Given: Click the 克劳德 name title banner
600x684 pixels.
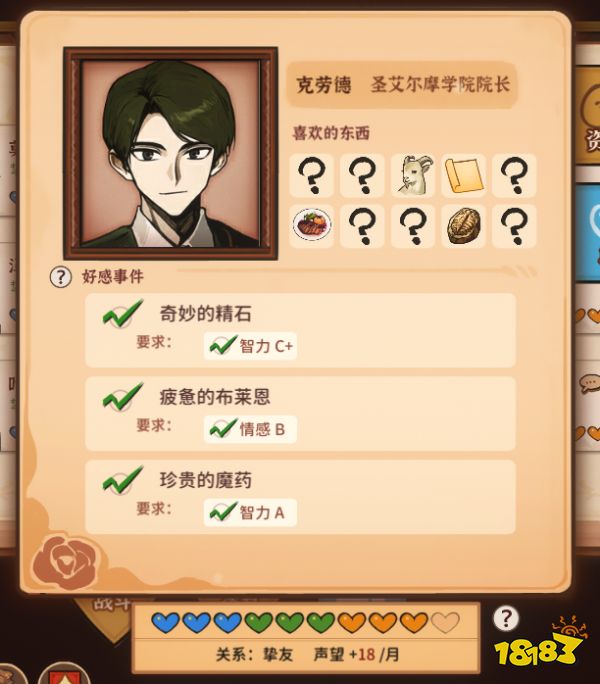Looking at the screenshot, I should click(x=402, y=85).
